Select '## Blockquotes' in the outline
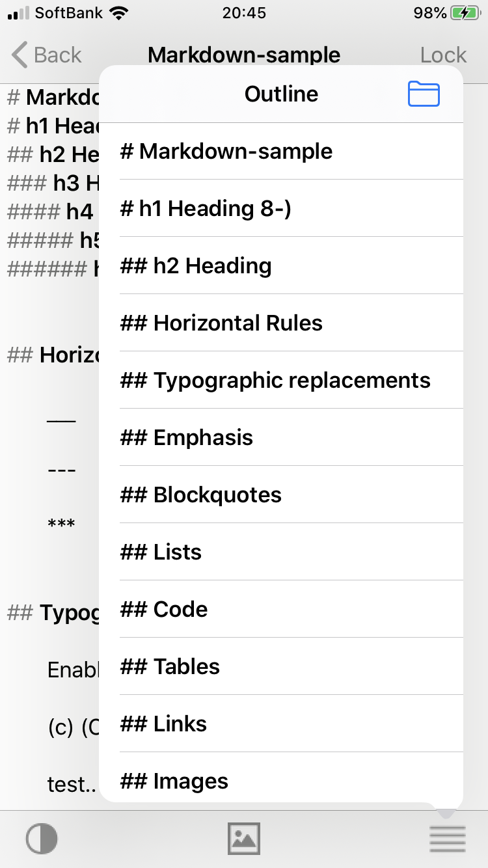 tap(281, 495)
